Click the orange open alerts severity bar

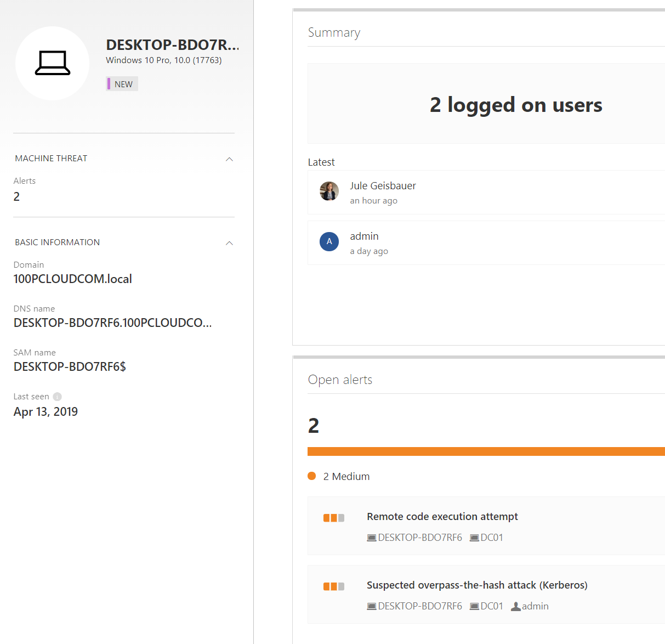point(486,451)
